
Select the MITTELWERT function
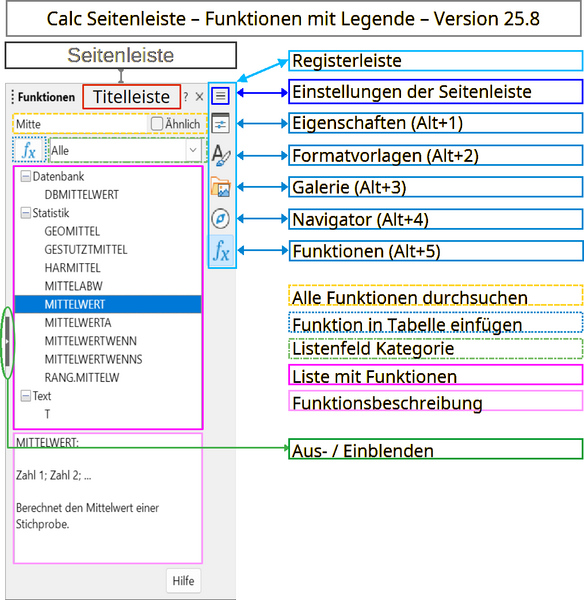(108, 304)
